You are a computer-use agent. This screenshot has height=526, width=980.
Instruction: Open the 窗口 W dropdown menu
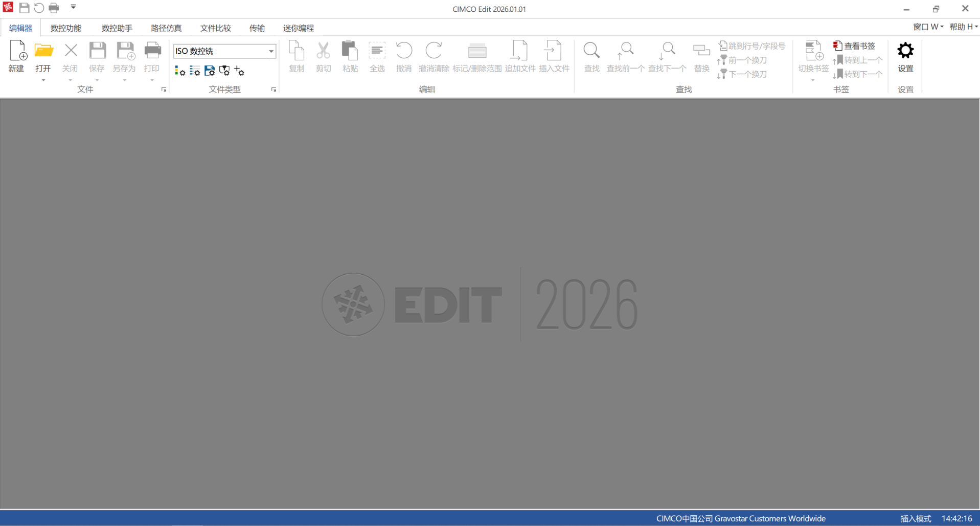pyautogui.click(x=928, y=27)
